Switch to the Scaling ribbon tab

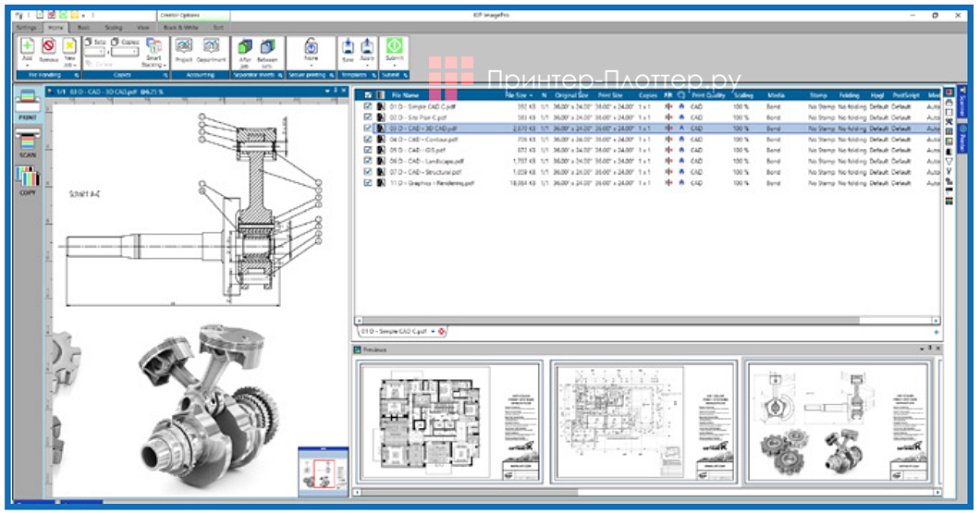tap(113, 28)
